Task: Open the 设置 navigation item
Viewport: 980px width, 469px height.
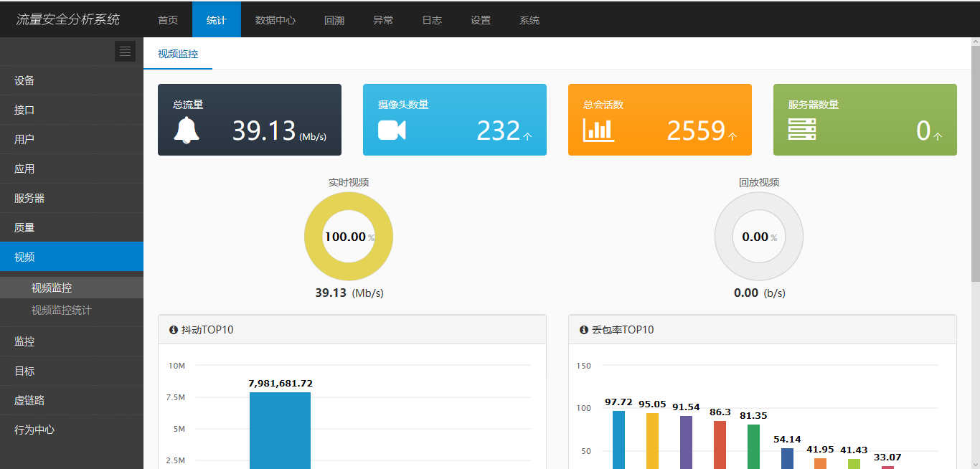Action: [x=481, y=20]
